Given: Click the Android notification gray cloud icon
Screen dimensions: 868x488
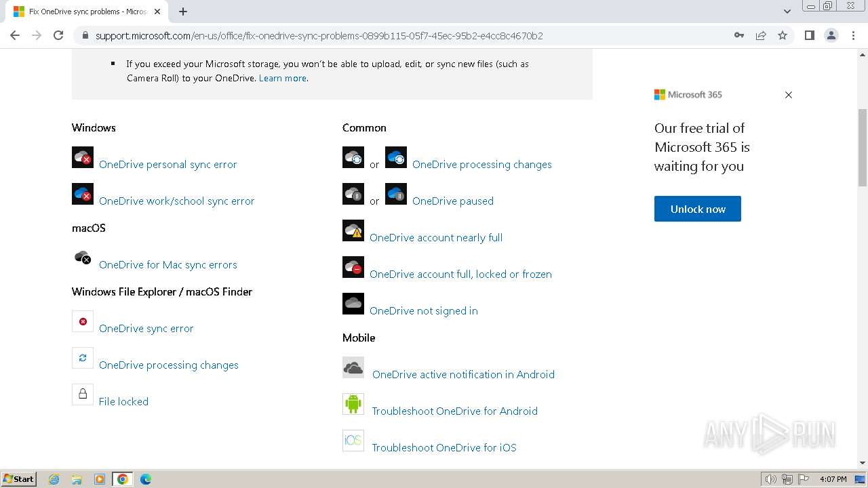Looking at the screenshot, I should [353, 367].
